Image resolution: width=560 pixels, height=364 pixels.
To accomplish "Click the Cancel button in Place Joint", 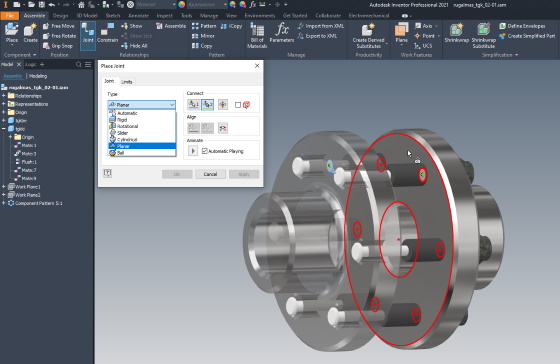I will [210, 174].
